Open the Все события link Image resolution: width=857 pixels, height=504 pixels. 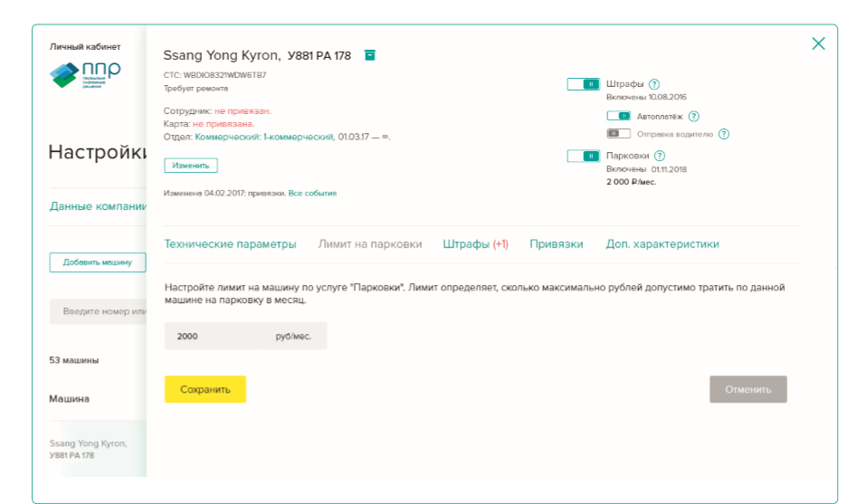(312, 193)
